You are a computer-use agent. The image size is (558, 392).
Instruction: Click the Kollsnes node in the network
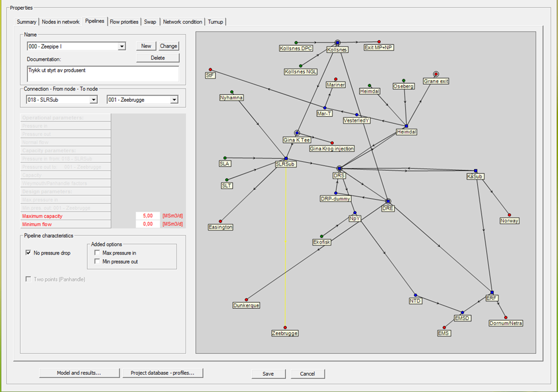coord(337,42)
